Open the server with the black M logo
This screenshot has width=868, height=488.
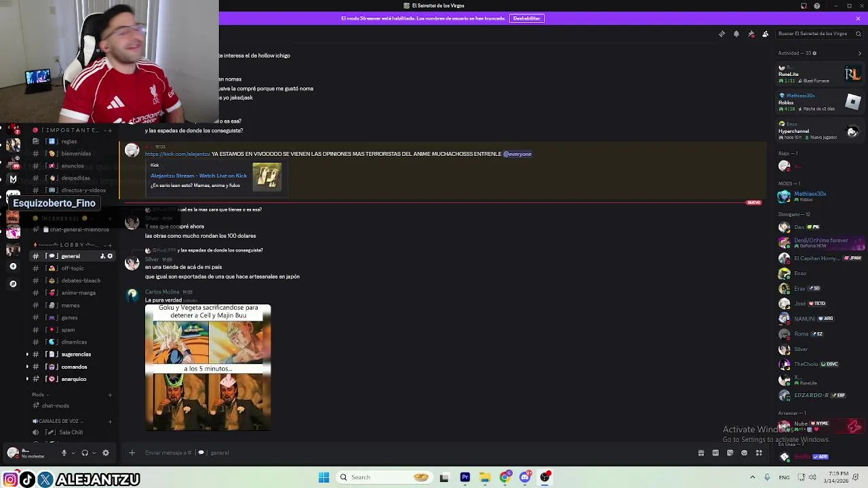(x=13, y=179)
